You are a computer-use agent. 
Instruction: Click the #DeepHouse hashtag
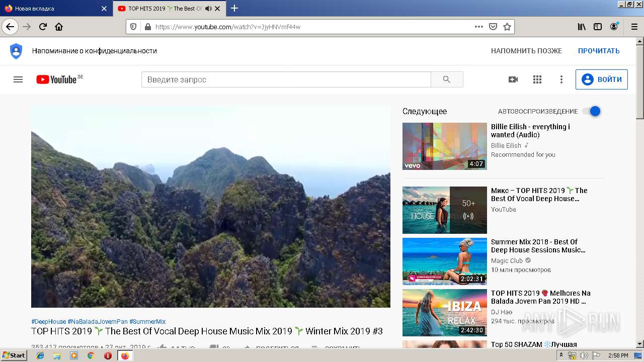[x=48, y=322]
